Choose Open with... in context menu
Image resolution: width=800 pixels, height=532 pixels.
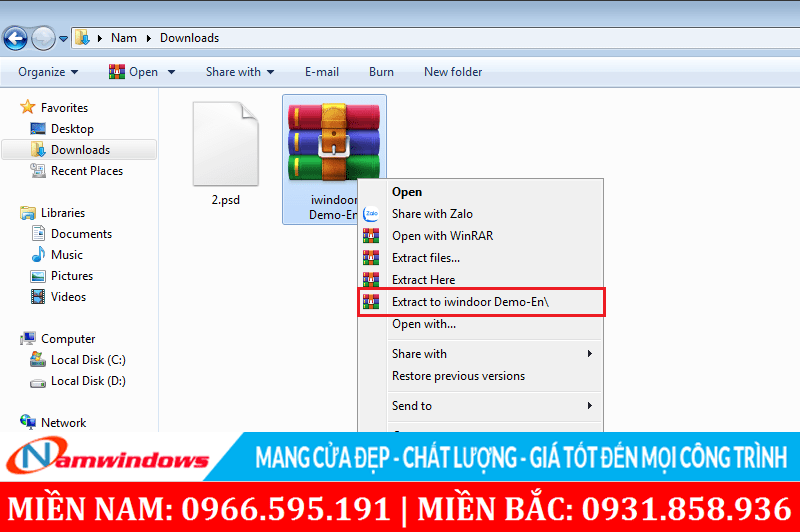pos(423,323)
